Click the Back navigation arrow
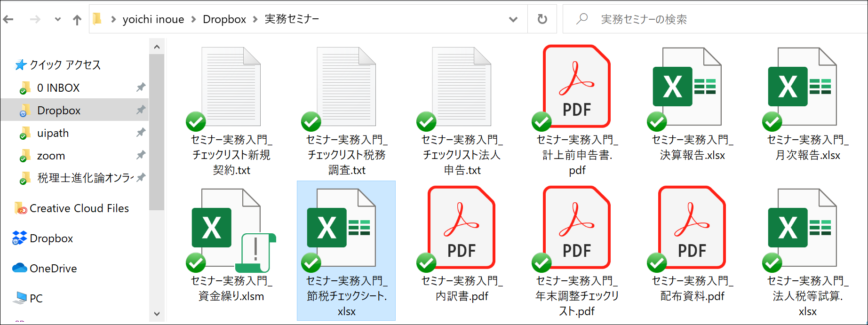Viewport: 868px width, 325px height. tap(8, 19)
